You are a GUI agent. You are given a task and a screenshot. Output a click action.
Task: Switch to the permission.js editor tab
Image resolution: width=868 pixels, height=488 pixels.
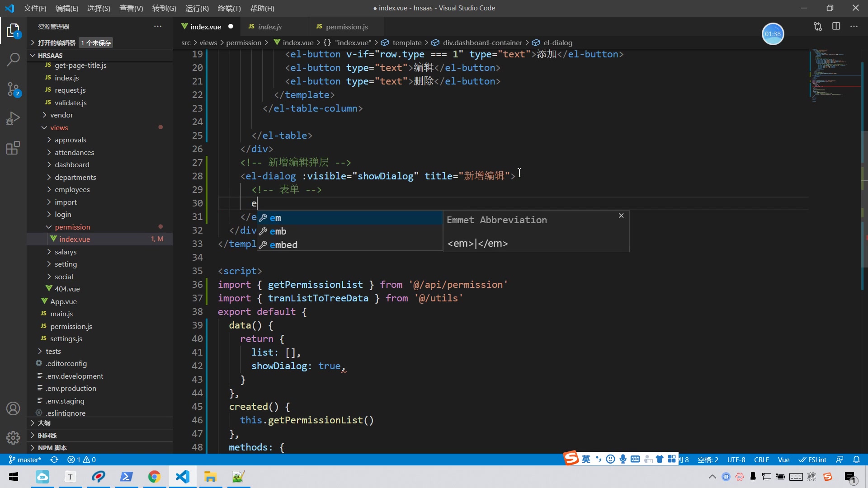[347, 27]
